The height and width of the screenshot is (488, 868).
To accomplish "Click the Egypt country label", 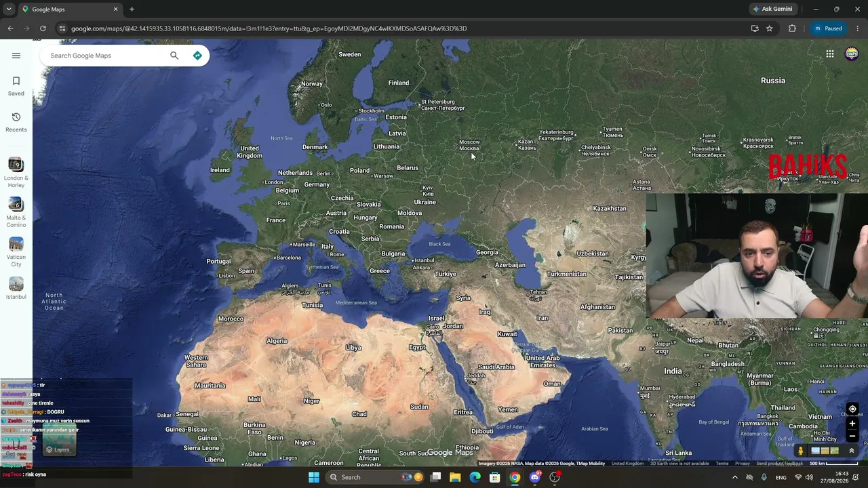I will point(417,348).
